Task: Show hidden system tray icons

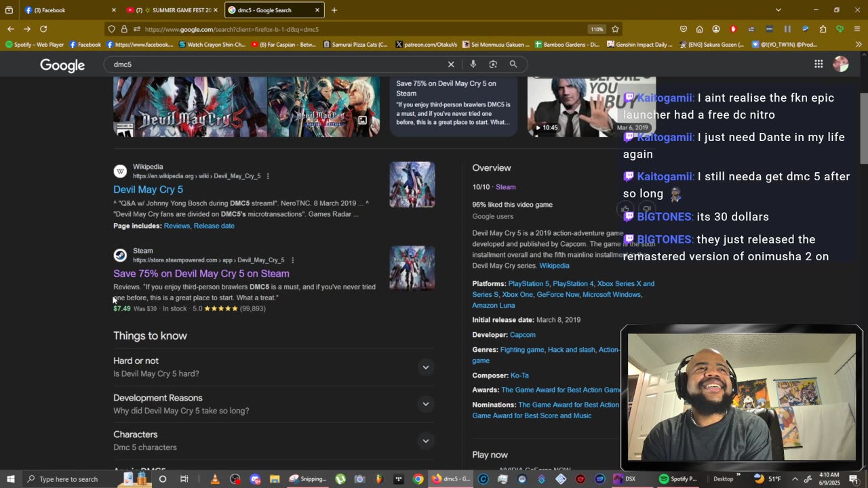Action: coord(795,479)
